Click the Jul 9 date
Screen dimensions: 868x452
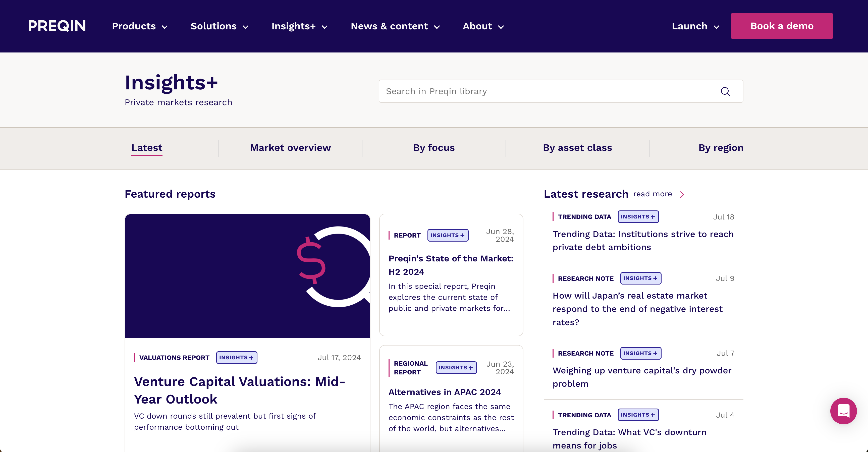[725, 278]
